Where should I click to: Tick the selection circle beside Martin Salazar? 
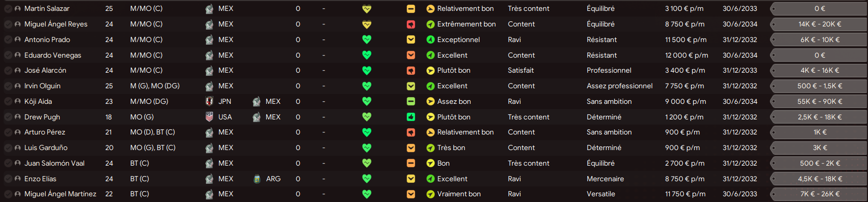click(x=8, y=9)
